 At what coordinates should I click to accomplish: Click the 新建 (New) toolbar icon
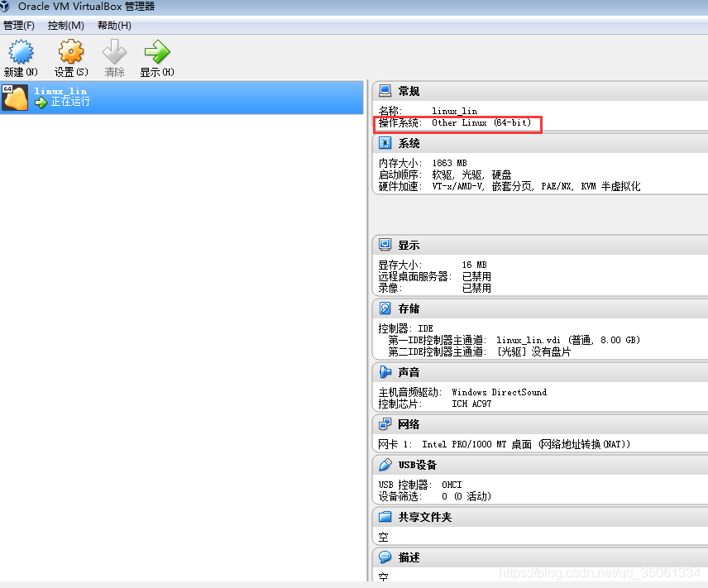(21, 51)
